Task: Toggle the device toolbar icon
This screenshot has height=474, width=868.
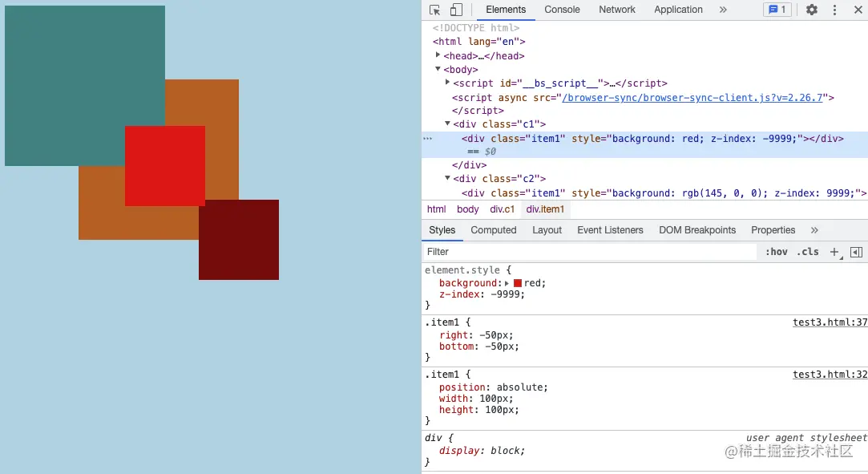Action: point(456,10)
